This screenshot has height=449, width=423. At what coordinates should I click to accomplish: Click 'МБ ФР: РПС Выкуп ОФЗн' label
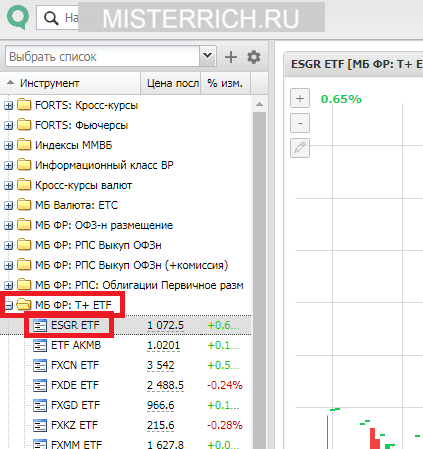pyautogui.click(x=98, y=245)
